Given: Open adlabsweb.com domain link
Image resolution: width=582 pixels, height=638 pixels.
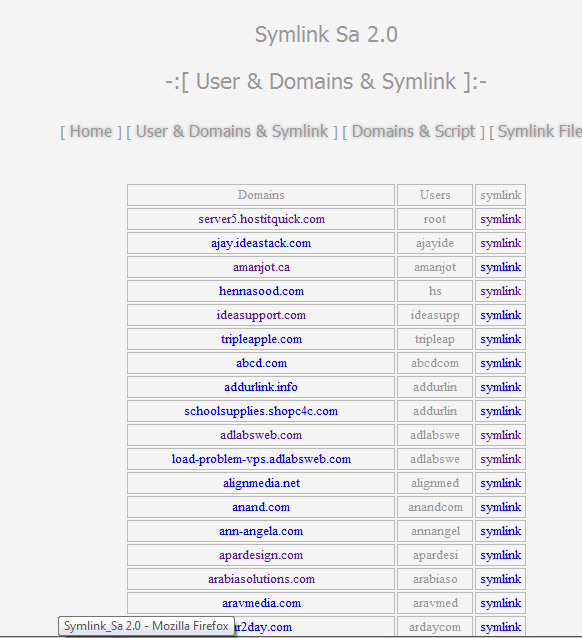Looking at the screenshot, I should 261,435.
